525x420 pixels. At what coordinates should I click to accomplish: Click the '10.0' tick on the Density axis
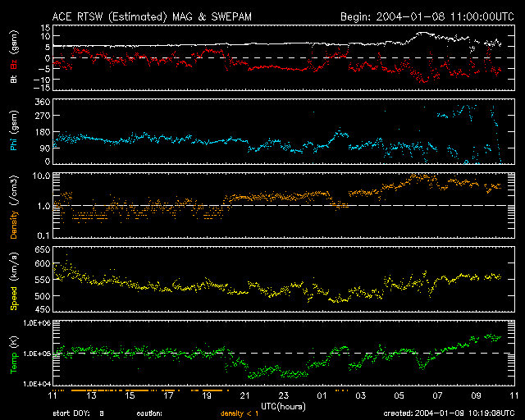pyautogui.click(x=41, y=176)
